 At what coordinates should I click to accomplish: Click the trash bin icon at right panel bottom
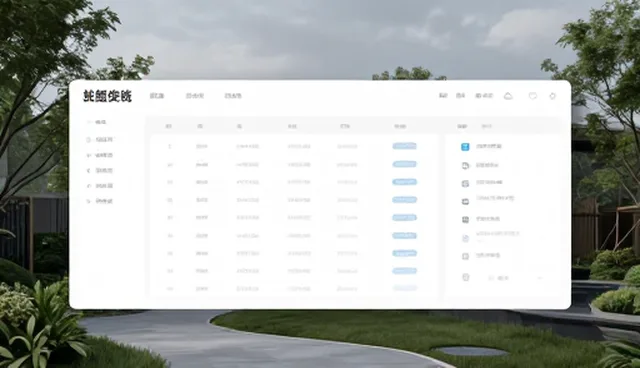[x=465, y=277]
